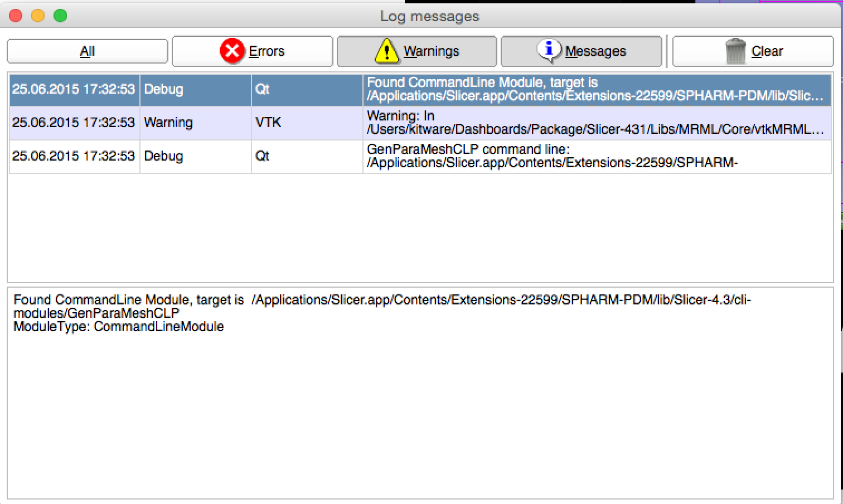843x504 pixels.
Task: Maximize window with the green button
Action: 60,16
